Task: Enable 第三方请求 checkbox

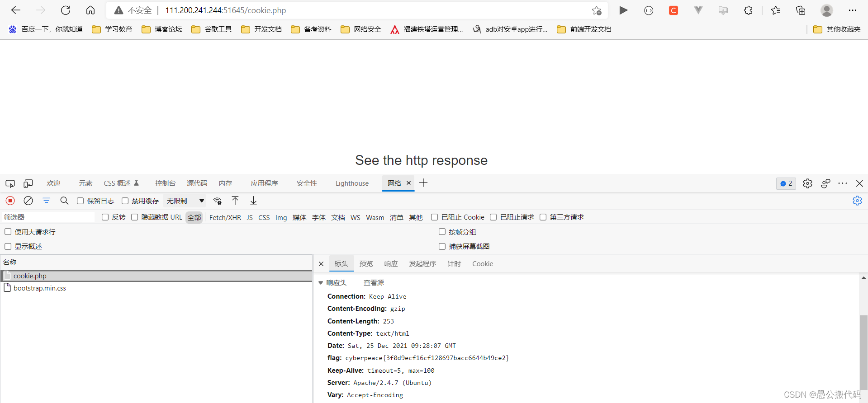Action: tap(543, 217)
